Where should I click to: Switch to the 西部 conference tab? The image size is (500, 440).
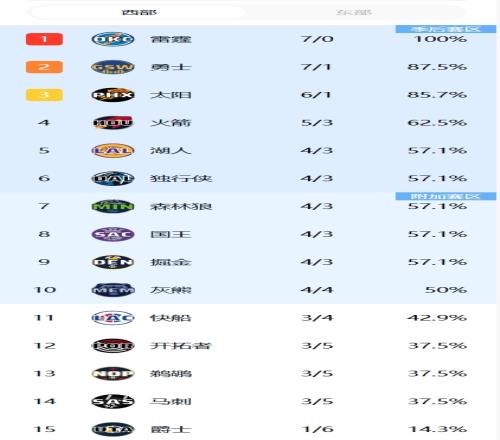[x=139, y=12]
